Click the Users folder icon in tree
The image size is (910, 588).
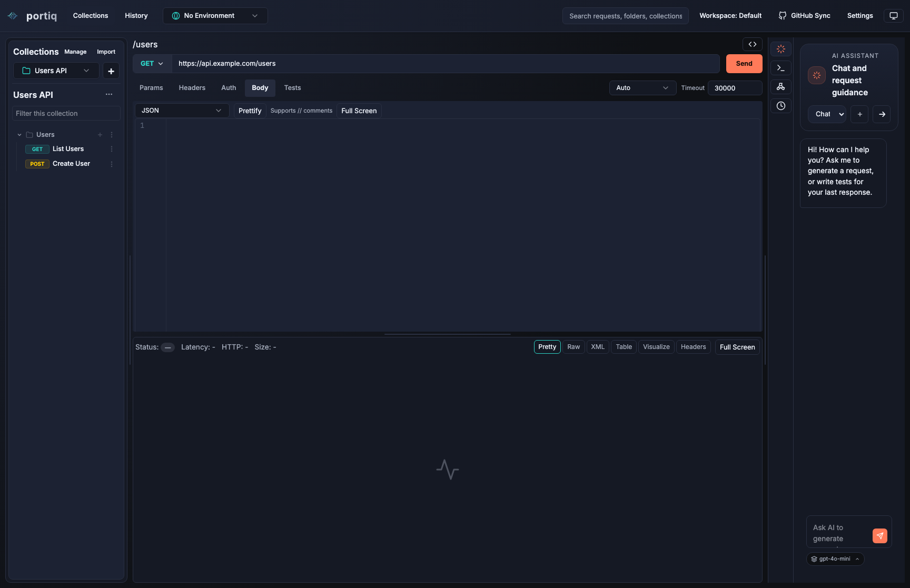click(x=29, y=135)
